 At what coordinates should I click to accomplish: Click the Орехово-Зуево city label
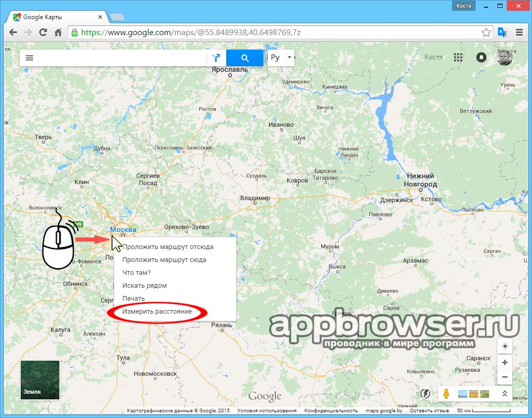click(186, 227)
